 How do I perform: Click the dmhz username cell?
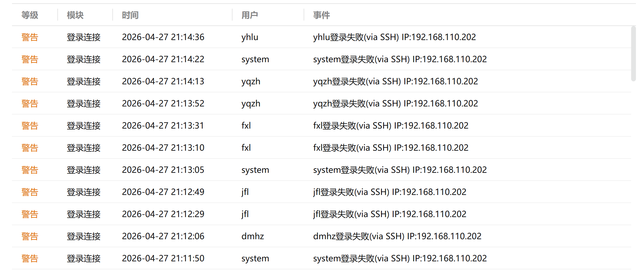(x=253, y=236)
